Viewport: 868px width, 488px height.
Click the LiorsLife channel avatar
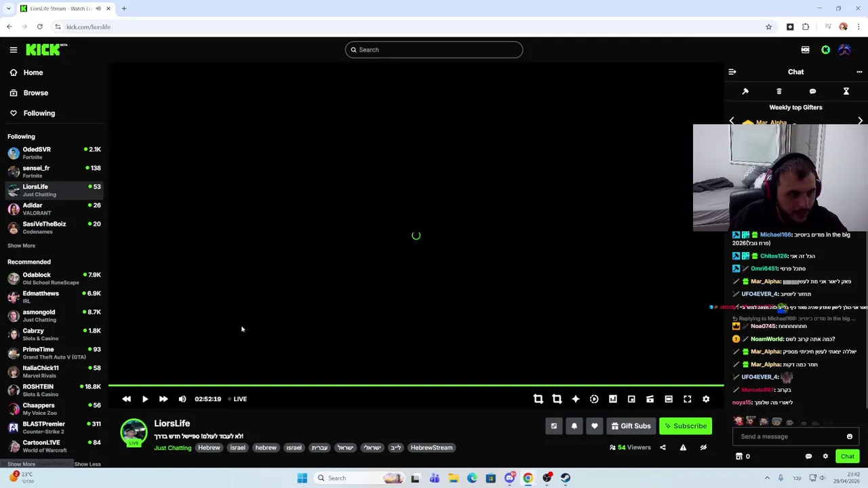pyautogui.click(x=134, y=432)
